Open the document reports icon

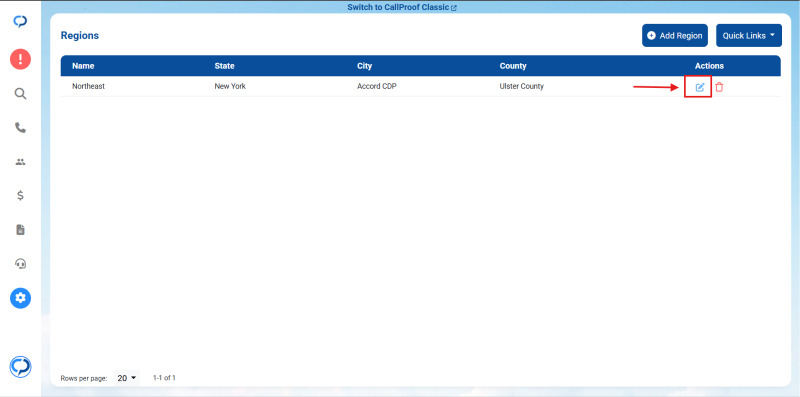[20, 230]
